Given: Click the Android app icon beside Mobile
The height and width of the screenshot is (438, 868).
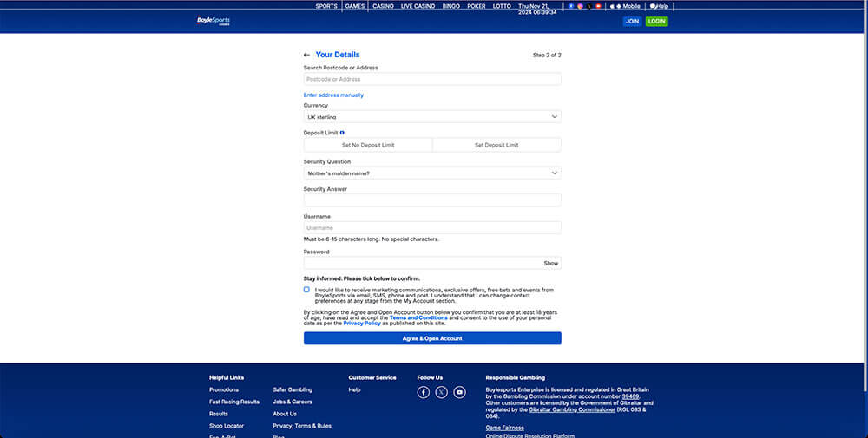Looking at the screenshot, I should [619, 6].
